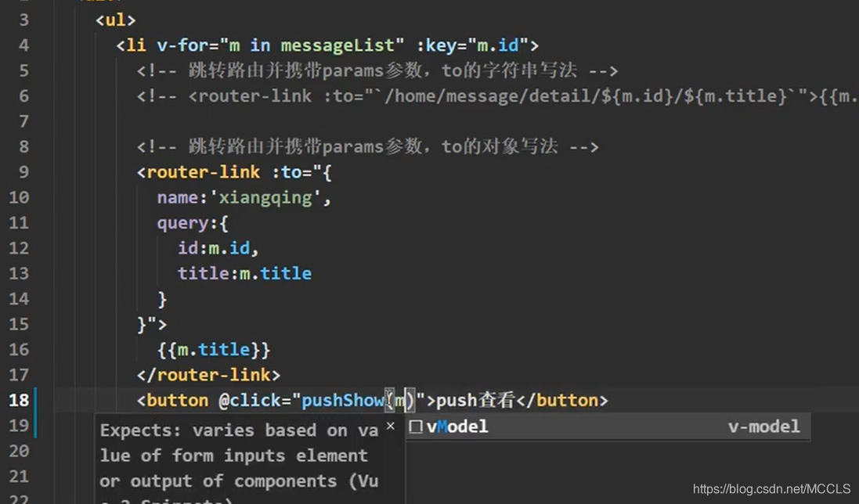Click the router-link opening tag on line 9

pos(198,172)
